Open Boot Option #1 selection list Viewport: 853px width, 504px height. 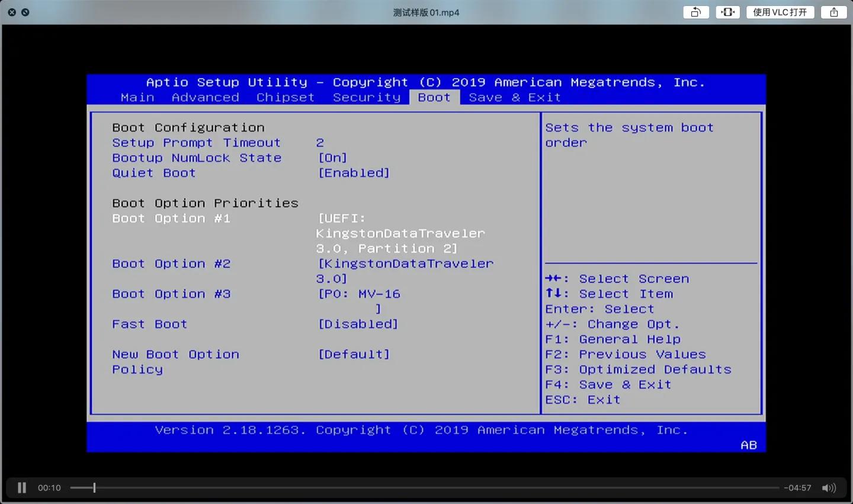400,233
